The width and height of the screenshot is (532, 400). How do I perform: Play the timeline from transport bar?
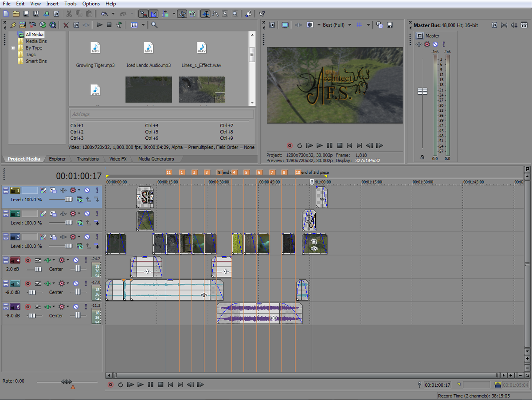coord(141,385)
